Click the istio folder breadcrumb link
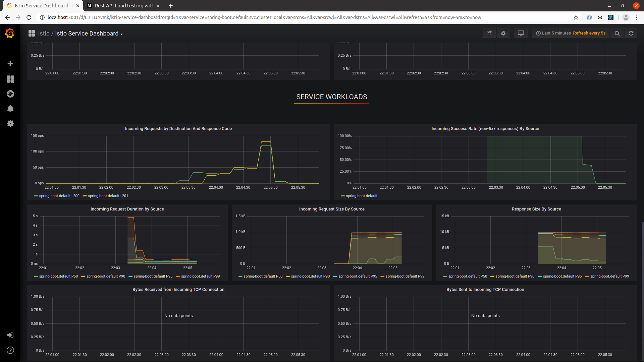The width and height of the screenshot is (644, 362). (x=44, y=34)
